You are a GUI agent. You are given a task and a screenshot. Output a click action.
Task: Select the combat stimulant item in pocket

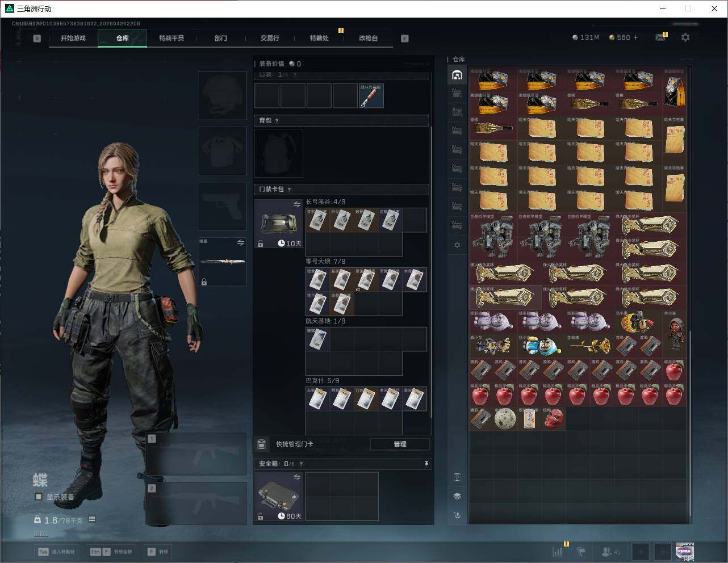pyautogui.click(x=371, y=95)
